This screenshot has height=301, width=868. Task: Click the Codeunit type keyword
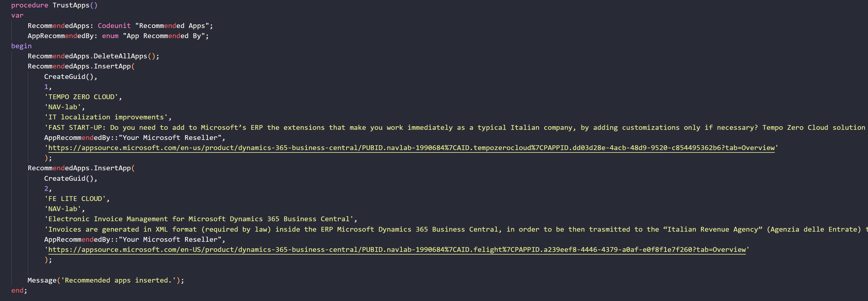114,26
